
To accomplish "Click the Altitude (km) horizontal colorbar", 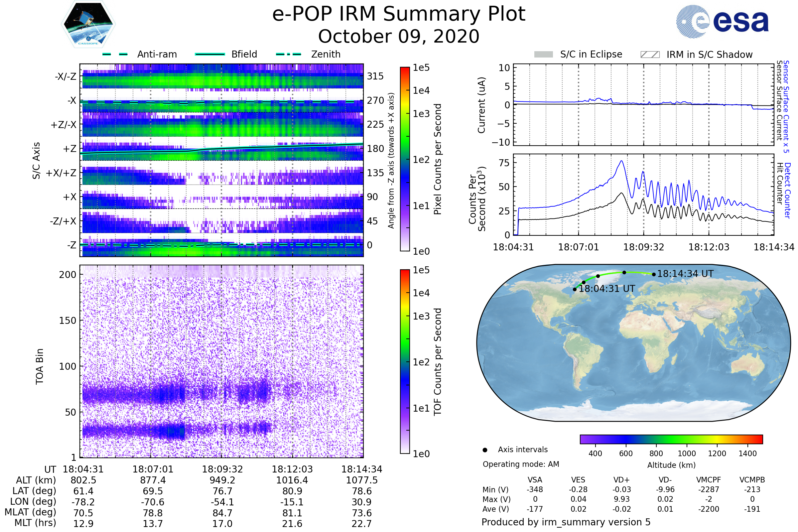I will [671, 439].
